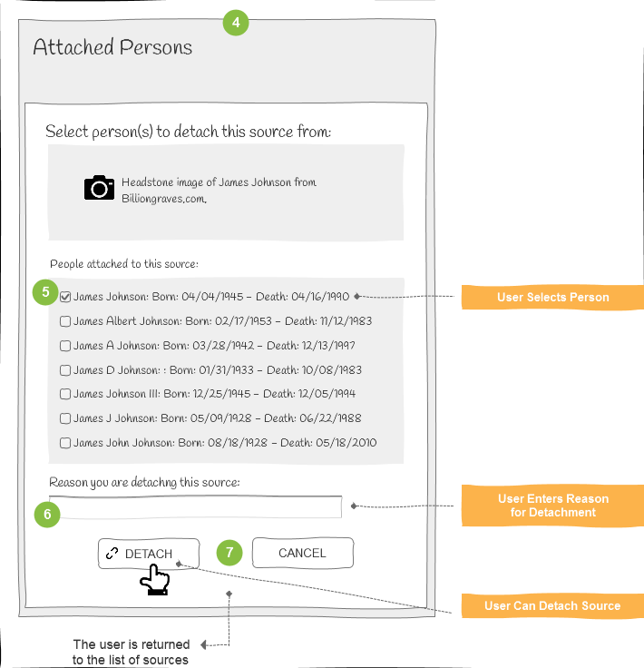Viewport: 644px width, 668px height.
Task: Click the camera icon beside the headstone source
Action: click(99, 188)
